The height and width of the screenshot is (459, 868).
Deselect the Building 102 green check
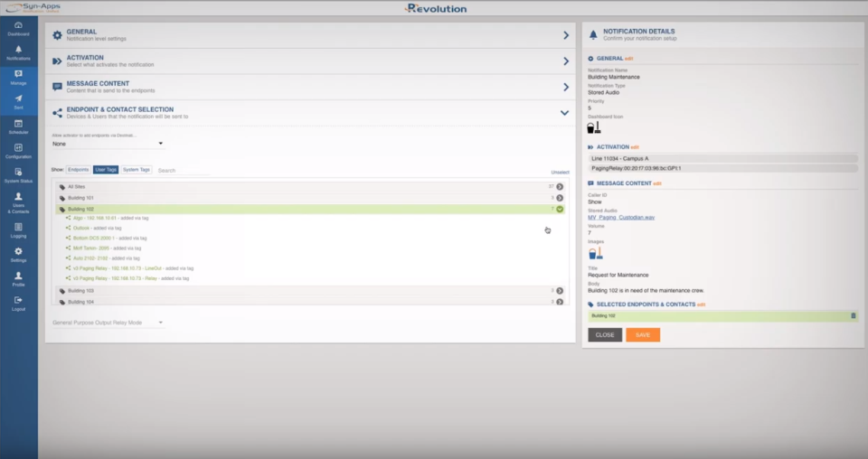click(560, 209)
